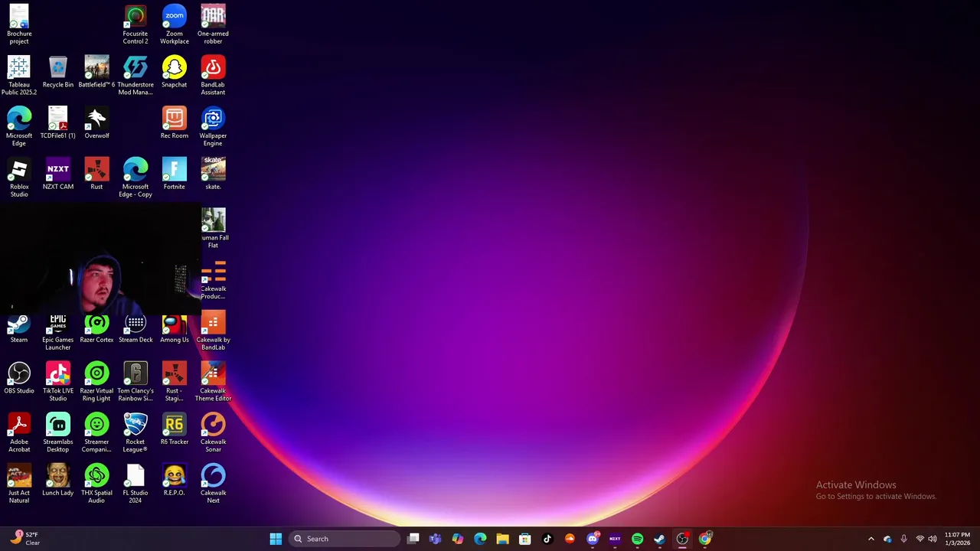Viewport: 980px width, 551px height.
Task: Select the skate. desktop game icon
Action: (x=213, y=174)
